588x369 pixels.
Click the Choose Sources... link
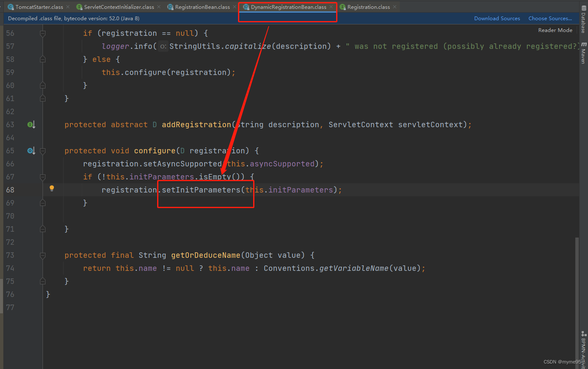point(550,18)
